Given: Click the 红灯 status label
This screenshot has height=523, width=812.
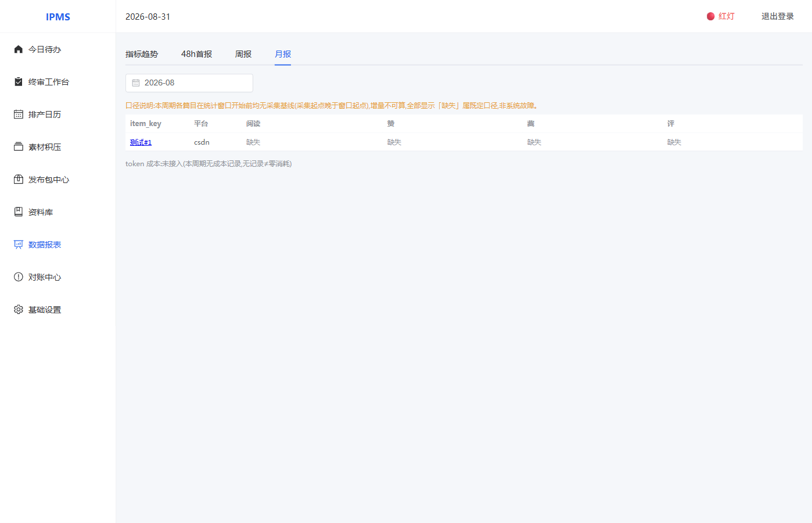Looking at the screenshot, I should point(727,16).
